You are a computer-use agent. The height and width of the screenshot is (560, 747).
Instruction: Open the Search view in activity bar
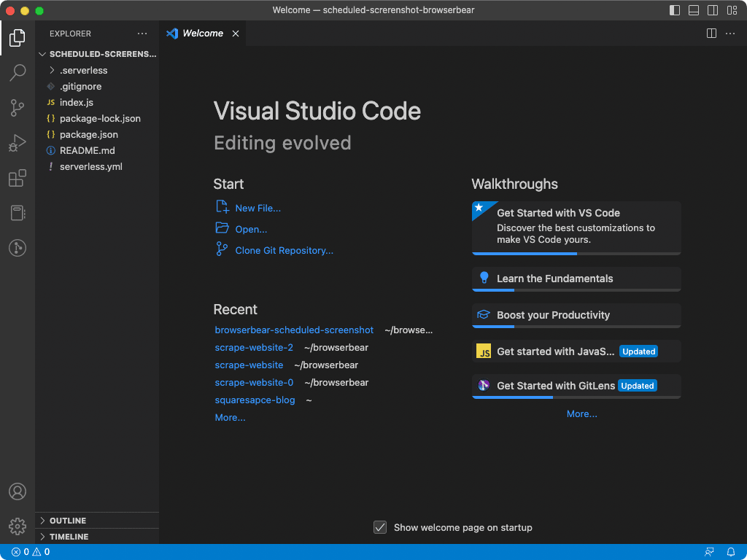[x=18, y=72]
